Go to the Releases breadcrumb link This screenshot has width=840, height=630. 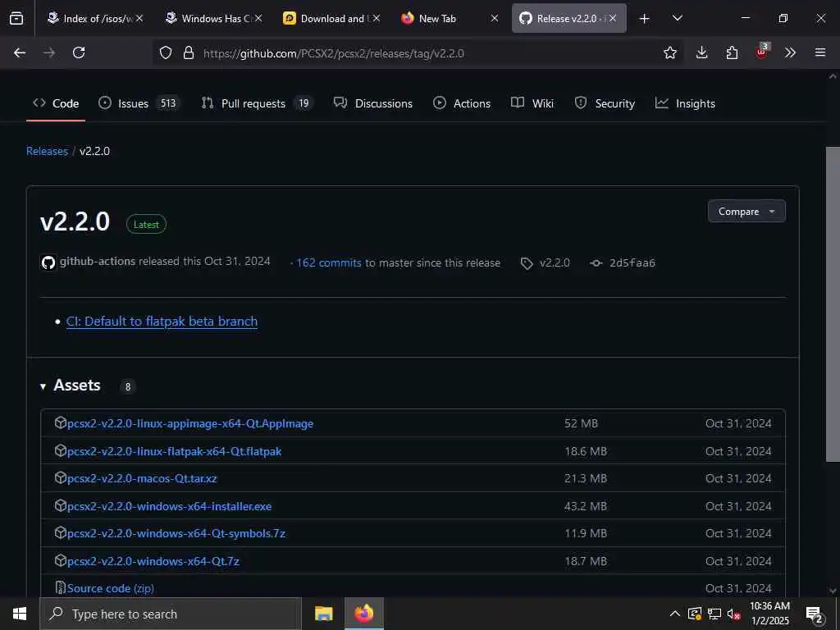coord(47,151)
